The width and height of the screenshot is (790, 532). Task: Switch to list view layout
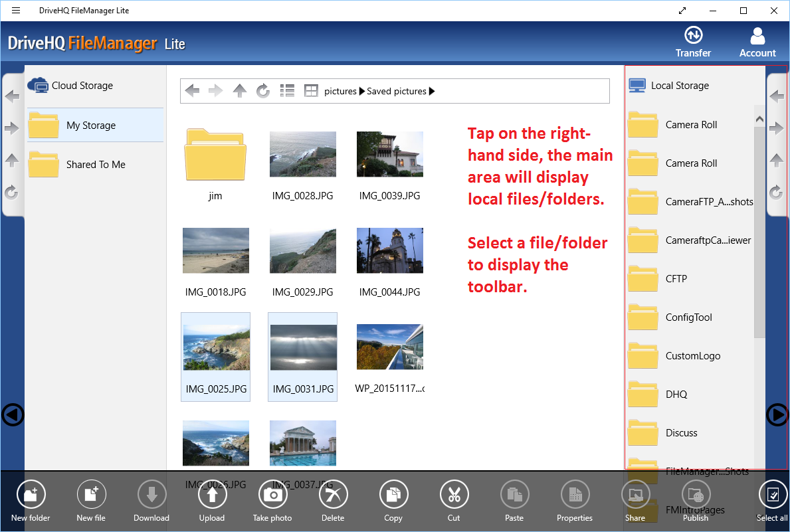point(287,90)
